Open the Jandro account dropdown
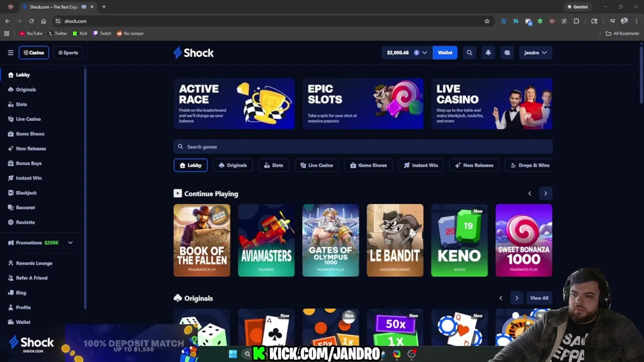 click(x=535, y=52)
